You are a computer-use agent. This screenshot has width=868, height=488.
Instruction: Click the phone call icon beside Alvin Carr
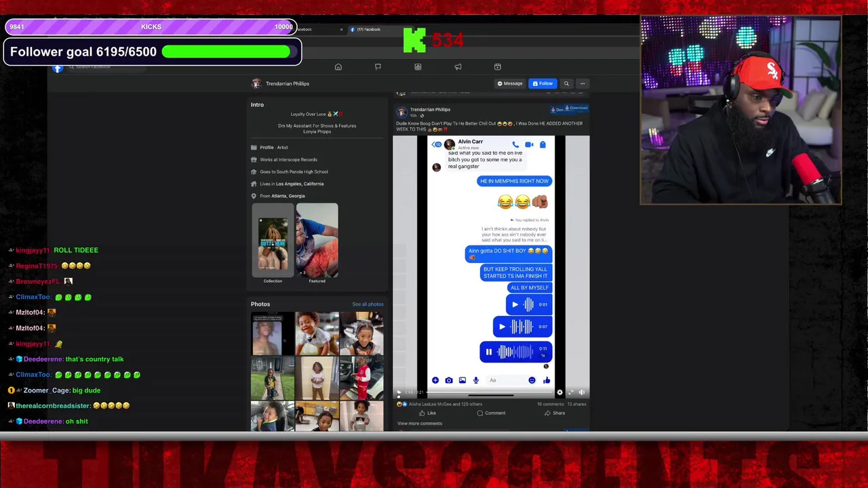(515, 144)
